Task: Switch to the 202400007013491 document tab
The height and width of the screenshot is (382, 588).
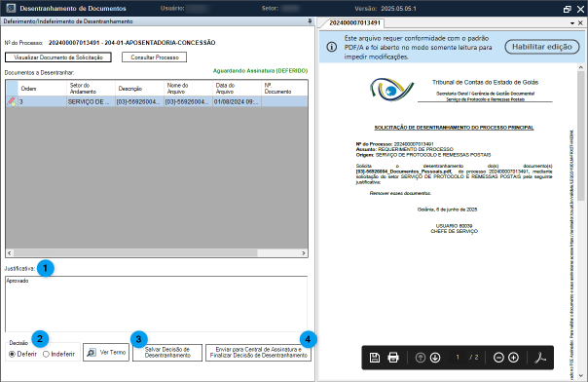Action: click(354, 22)
